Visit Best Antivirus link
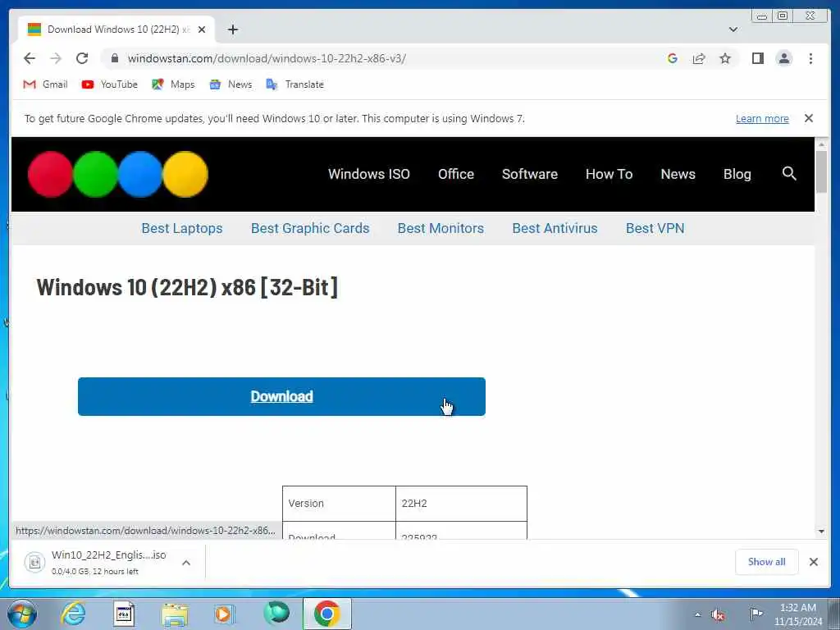 tap(555, 228)
